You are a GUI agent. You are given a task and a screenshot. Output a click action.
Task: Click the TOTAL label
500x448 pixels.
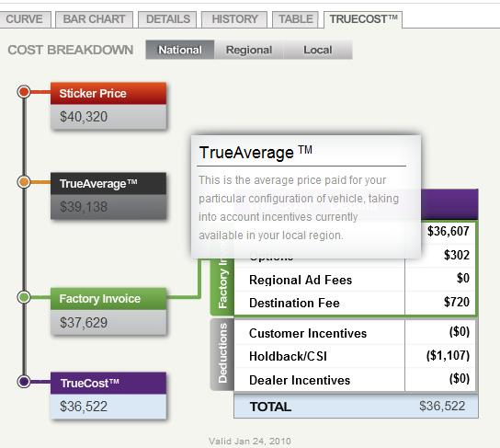click(x=270, y=407)
